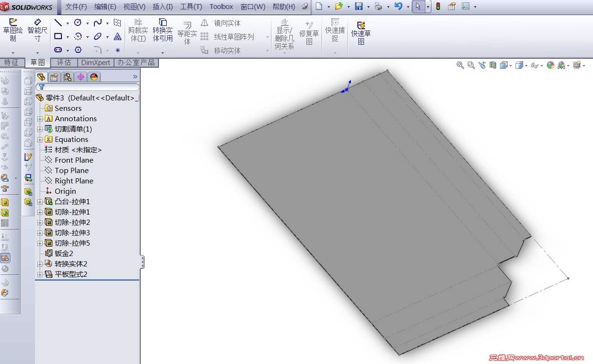Viewport: 593px width, 364px height.
Task: Open the 插入(I) menu
Action: coord(163,7)
